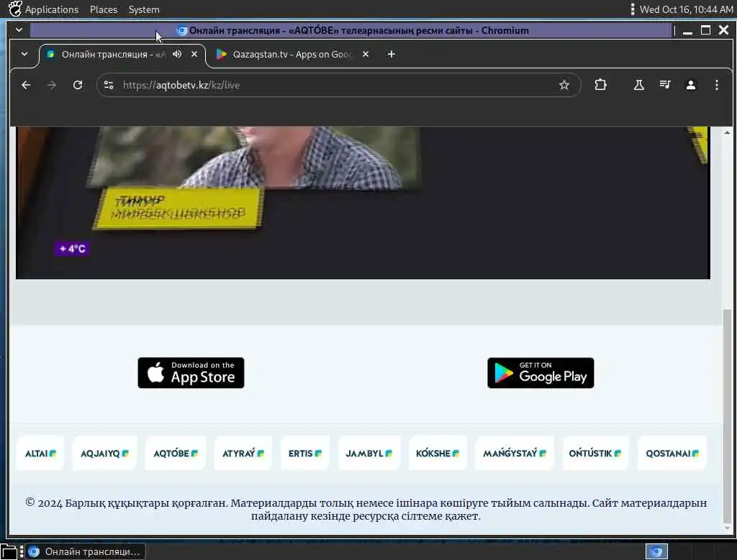Open the KÓKSHE channel link
The width and height of the screenshot is (737, 560).
(438, 453)
